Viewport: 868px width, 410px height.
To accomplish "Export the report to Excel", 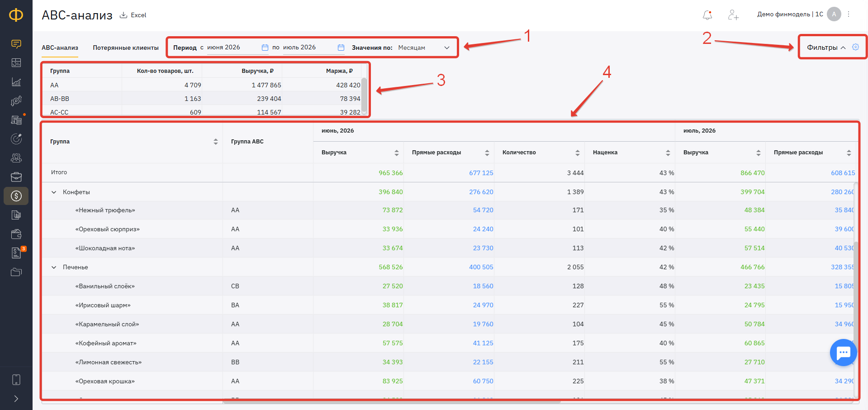I will (133, 15).
